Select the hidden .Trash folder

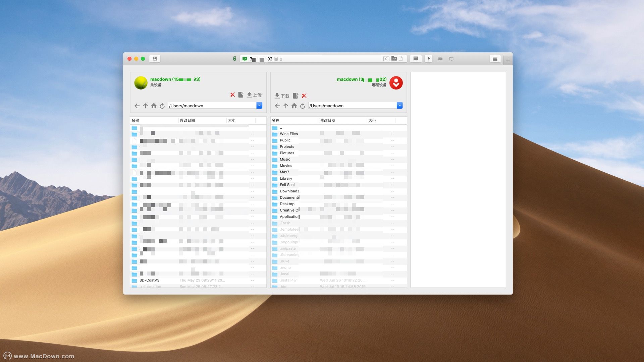pyautogui.click(x=338, y=223)
